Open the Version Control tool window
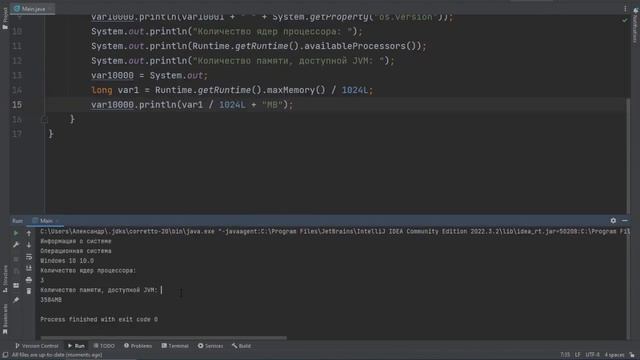The image size is (640, 360). pyautogui.click(x=37, y=346)
